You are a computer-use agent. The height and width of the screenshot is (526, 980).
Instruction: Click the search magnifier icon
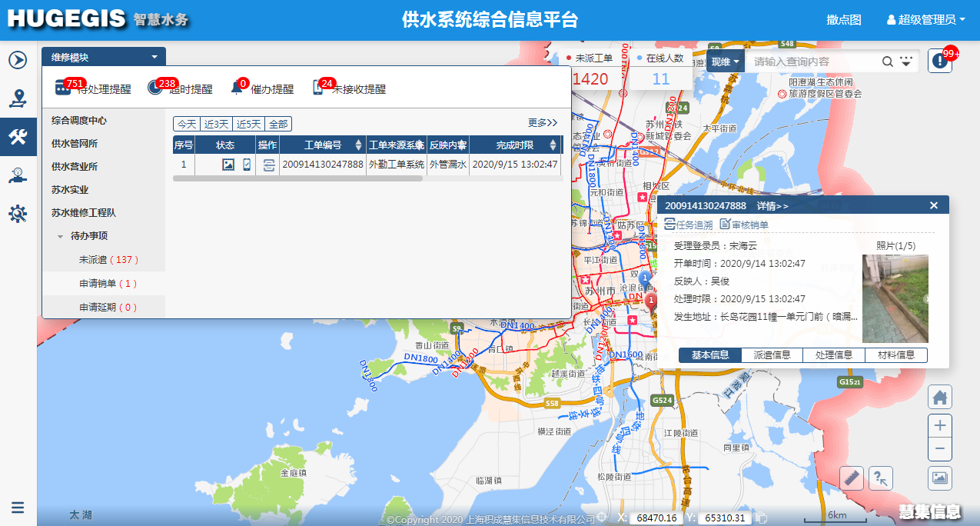pyautogui.click(x=887, y=62)
